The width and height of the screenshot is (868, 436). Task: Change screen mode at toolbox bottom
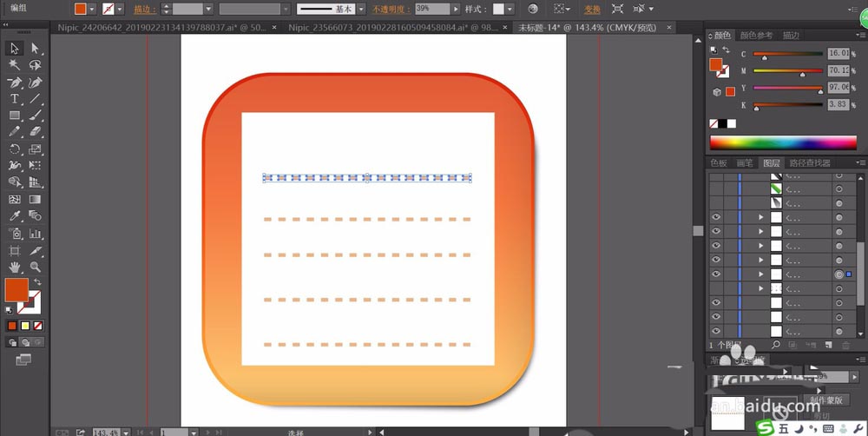tap(23, 360)
